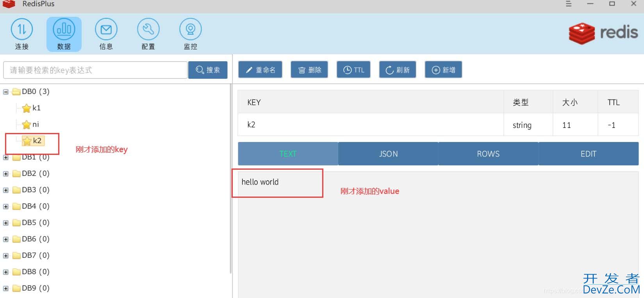Collapse the DB0 (3) tree node
The width and height of the screenshot is (644, 298).
coord(6,92)
